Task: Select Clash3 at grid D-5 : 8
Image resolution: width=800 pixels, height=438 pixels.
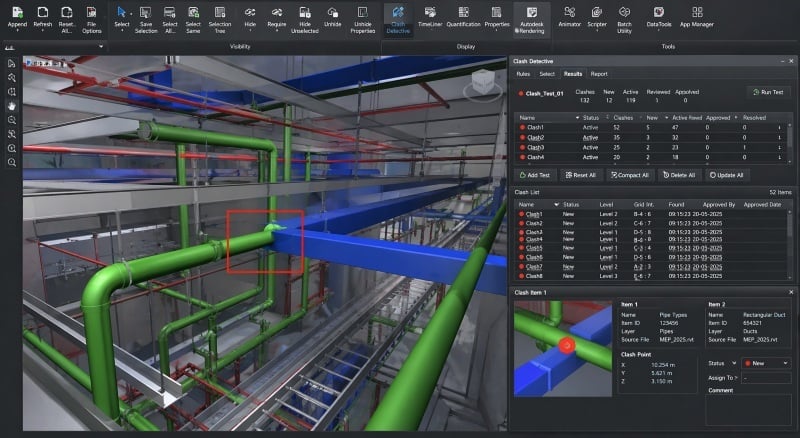Action: pos(652,232)
